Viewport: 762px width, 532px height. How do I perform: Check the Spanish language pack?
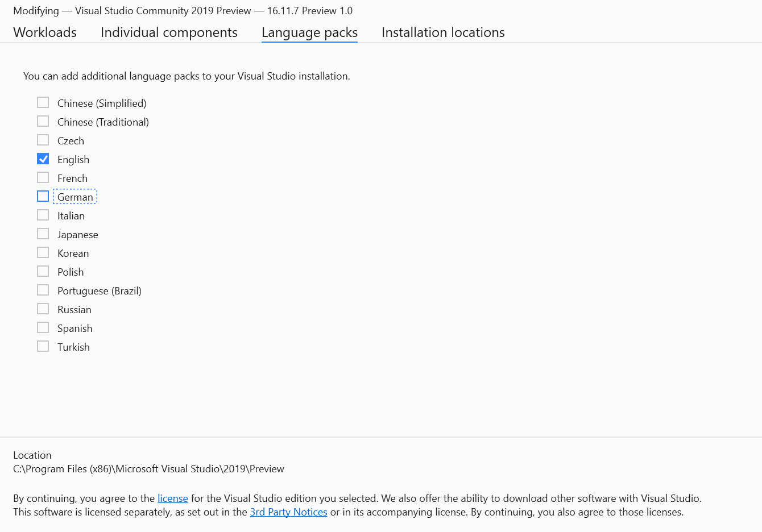(x=43, y=327)
